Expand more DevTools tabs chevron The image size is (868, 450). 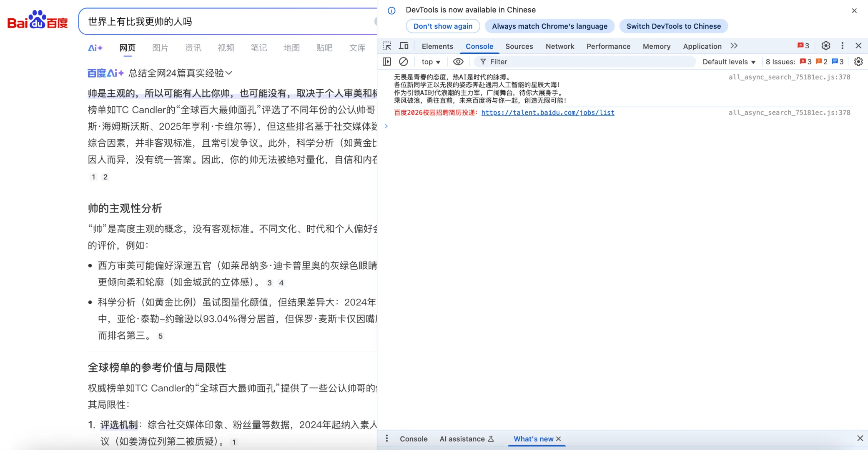(734, 46)
